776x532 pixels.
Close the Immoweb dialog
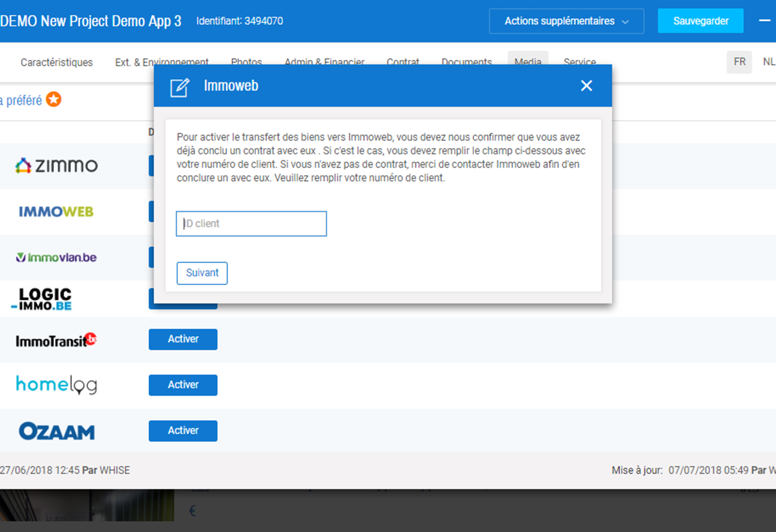pyautogui.click(x=586, y=85)
